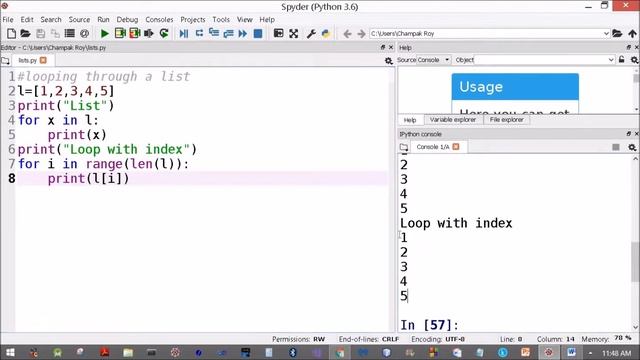Run cell and advance icon
Image resolution: width=640 pixels, height=360 pixels.
point(135,33)
